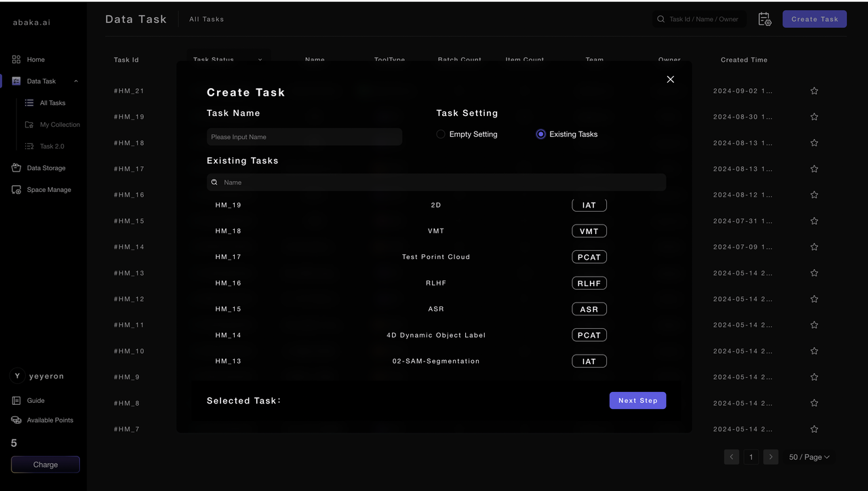Star the task created 2024-09-02
This screenshot has height=491, width=868.
click(x=814, y=91)
